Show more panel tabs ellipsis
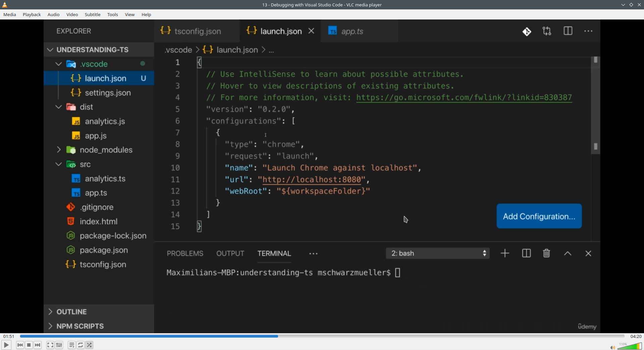The width and height of the screenshot is (644, 350). click(x=313, y=254)
